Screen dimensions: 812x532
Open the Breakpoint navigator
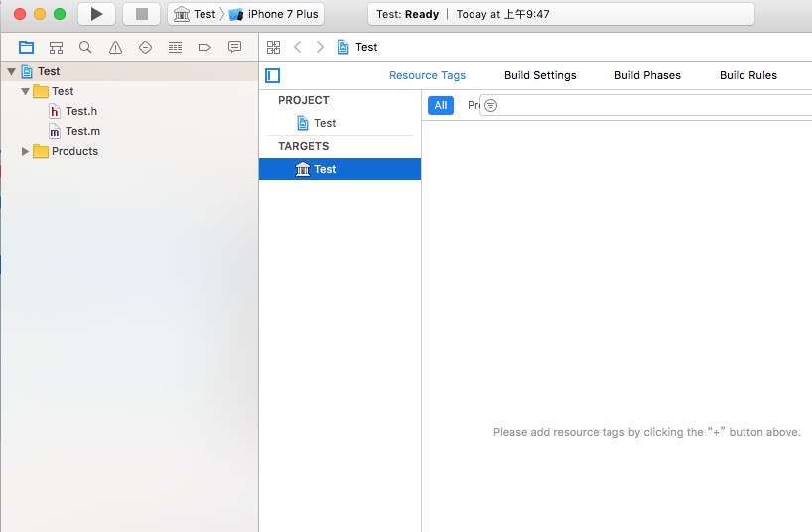pos(204,47)
